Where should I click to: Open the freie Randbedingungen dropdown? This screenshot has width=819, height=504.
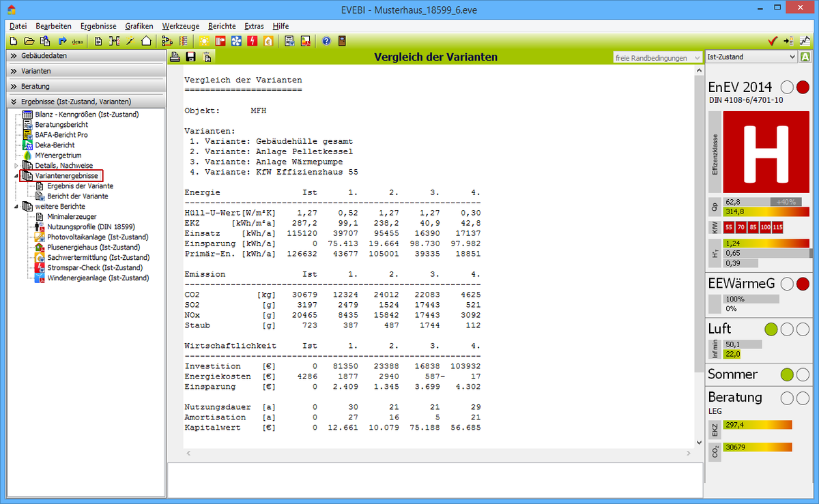point(657,58)
